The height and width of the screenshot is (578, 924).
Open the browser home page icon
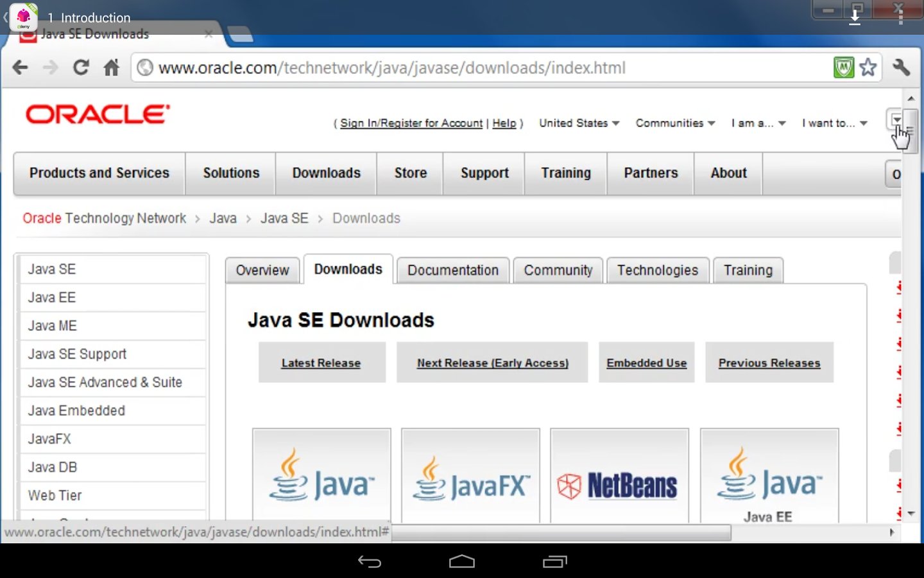[x=112, y=67]
